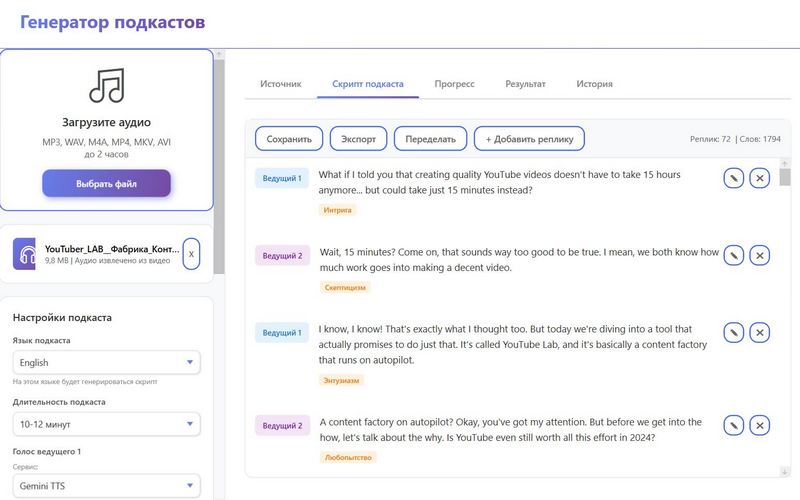Switch to the Источник tab
Screen dimensions: 800x500
[281, 84]
